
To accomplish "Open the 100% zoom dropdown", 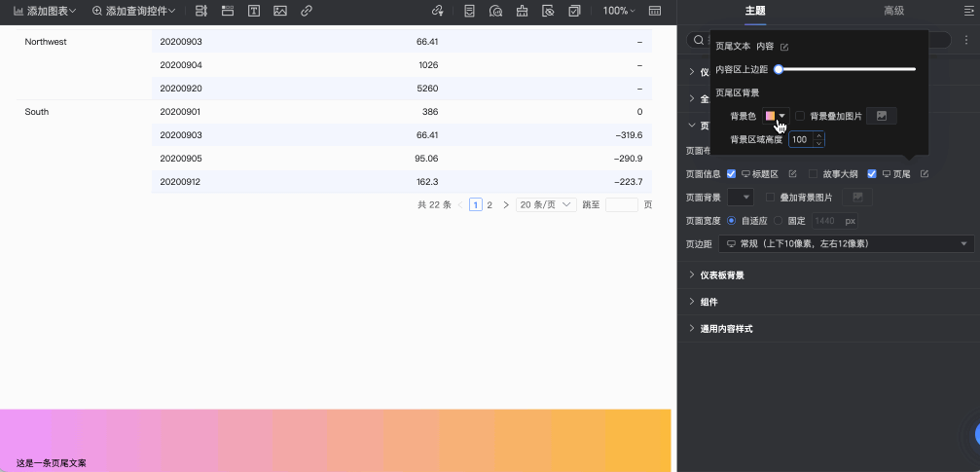I will 619,11.
